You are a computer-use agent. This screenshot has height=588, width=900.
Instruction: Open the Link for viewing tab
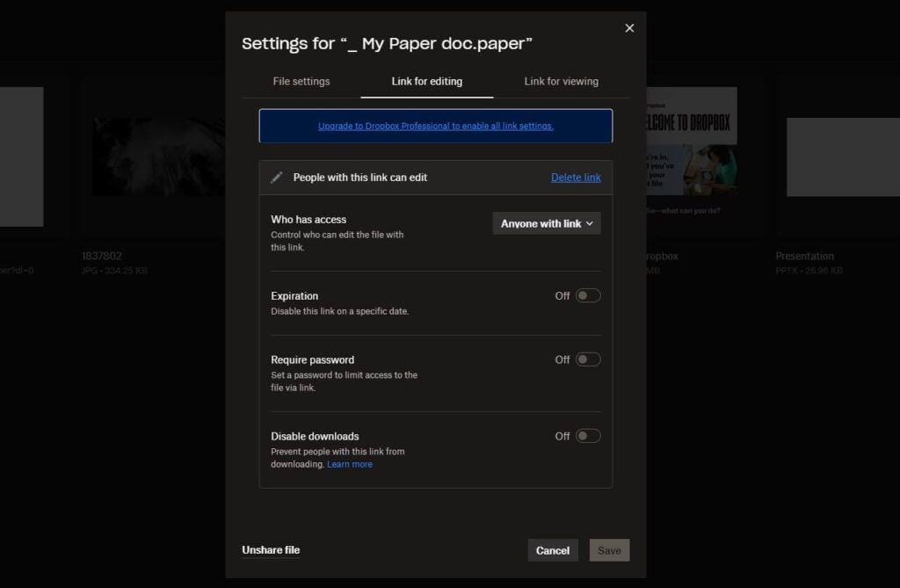562,82
